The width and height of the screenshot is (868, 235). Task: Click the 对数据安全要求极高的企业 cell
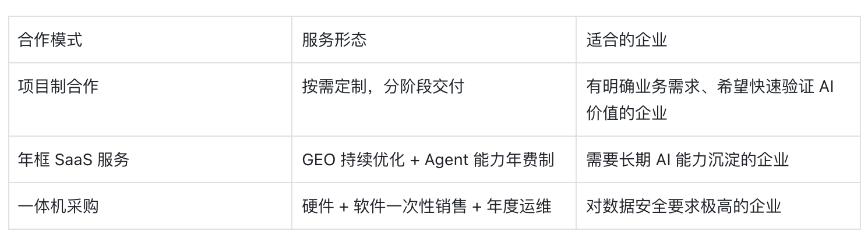coord(718,206)
